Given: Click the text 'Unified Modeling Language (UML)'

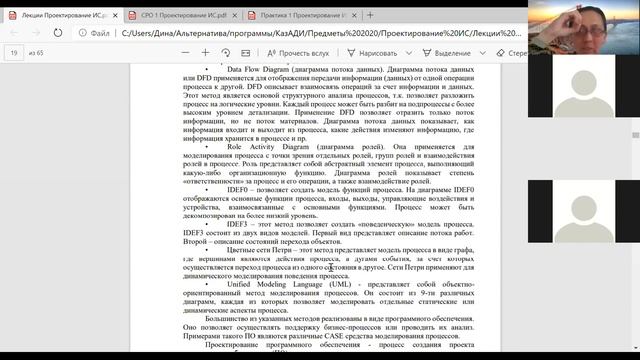Looking at the screenshot, I should [x=289, y=284].
